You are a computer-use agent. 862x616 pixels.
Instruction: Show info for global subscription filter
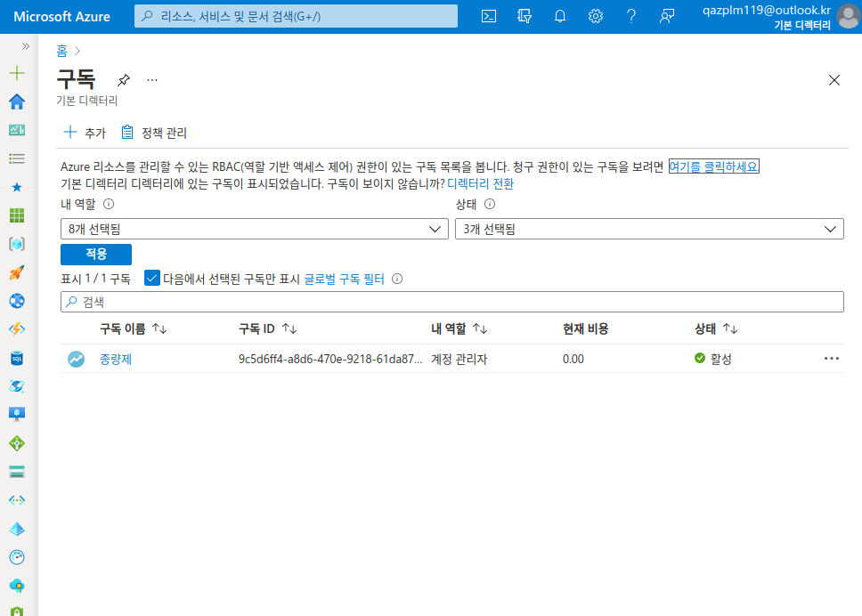pyautogui.click(x=397, y=279)
